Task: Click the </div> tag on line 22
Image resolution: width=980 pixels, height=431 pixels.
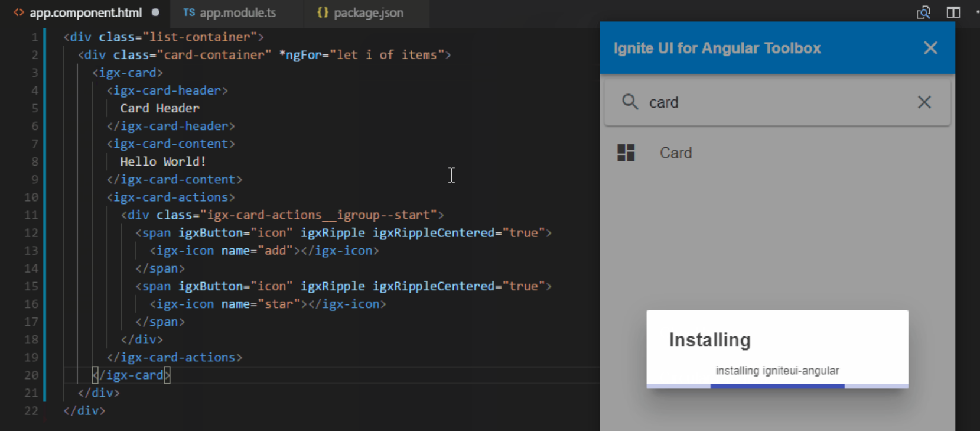Action: click(x=84, y=410)
